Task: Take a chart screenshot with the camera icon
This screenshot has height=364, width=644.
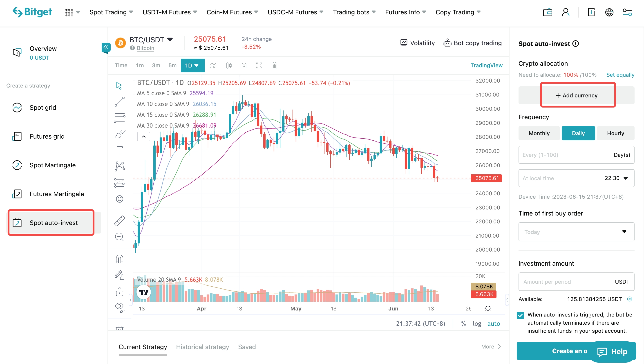Action: (x=244, y=65)
